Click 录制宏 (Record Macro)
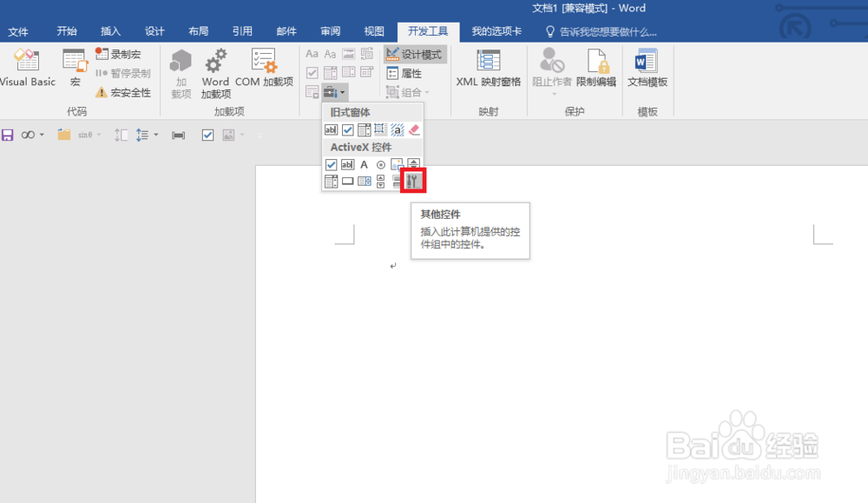This screenshot has height=503, width=868. [x=118, y=54]
